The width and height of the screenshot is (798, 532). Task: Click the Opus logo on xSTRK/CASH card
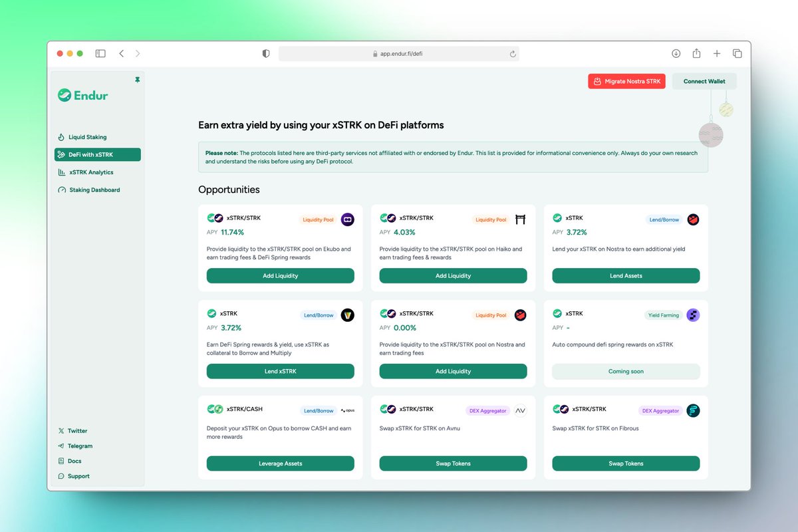point(348,411)
